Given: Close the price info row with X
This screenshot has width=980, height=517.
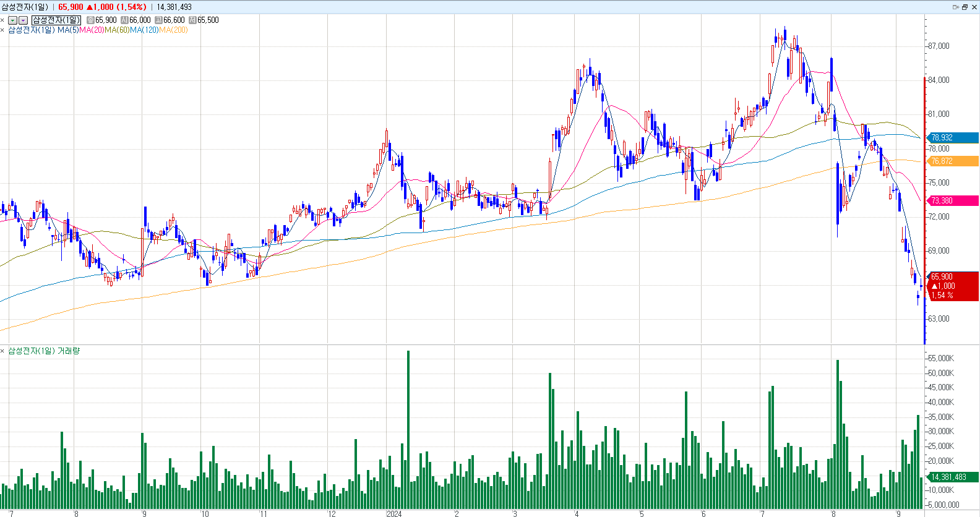Looking at the screenshot, I should pos(2,20).
